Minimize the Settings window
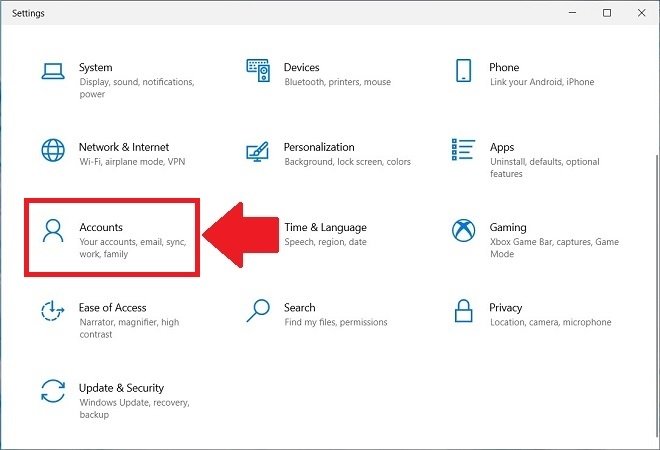The height and width of the screenshot is (450, 660). coord(572,13)
